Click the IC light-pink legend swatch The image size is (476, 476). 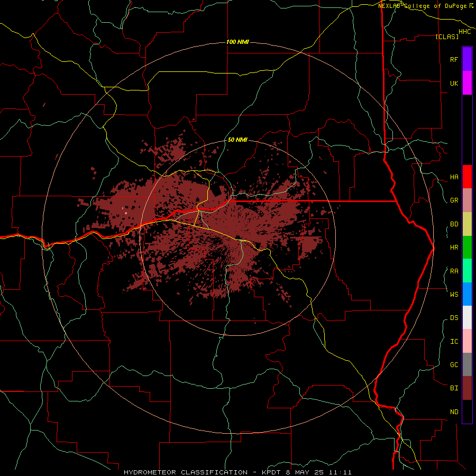tap(467, 341)
